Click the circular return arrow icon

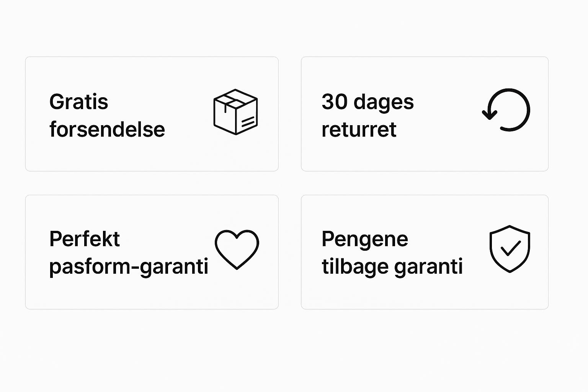point(506,110)
